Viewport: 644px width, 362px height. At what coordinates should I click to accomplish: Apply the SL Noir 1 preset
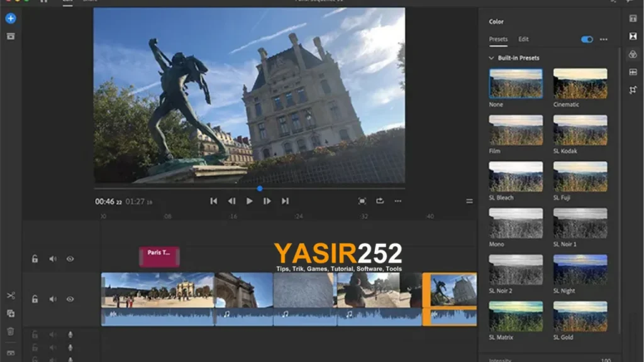click(580, 223)
